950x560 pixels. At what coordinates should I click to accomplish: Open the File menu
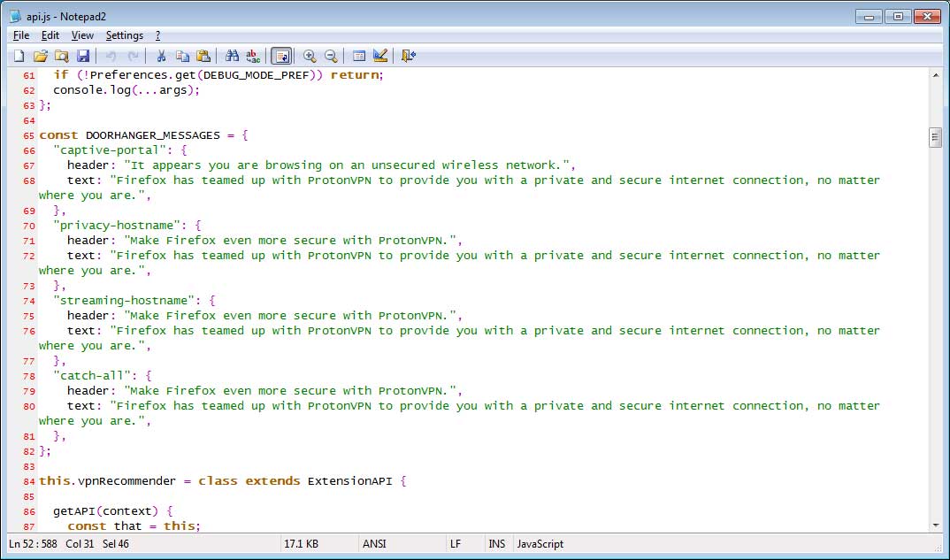pyautogui.click(x=20, y=35)
